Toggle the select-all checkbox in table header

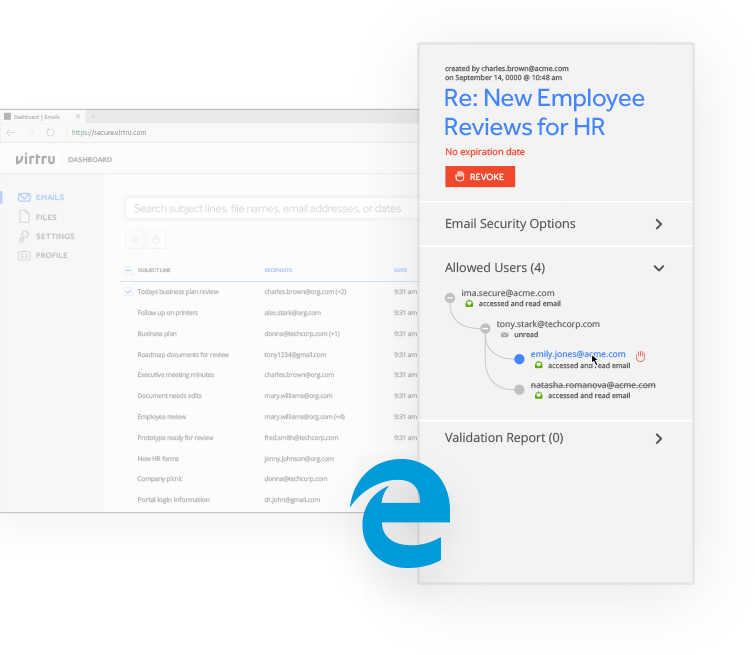point(128,270)
